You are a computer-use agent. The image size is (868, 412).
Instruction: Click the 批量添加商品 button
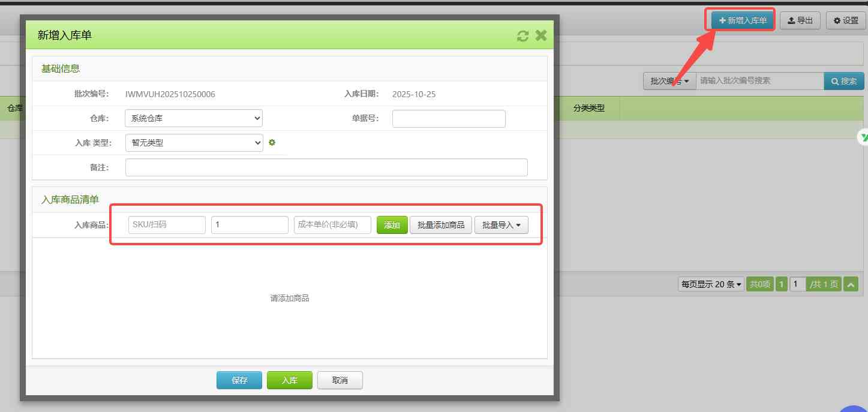click(x=441, y=225)
